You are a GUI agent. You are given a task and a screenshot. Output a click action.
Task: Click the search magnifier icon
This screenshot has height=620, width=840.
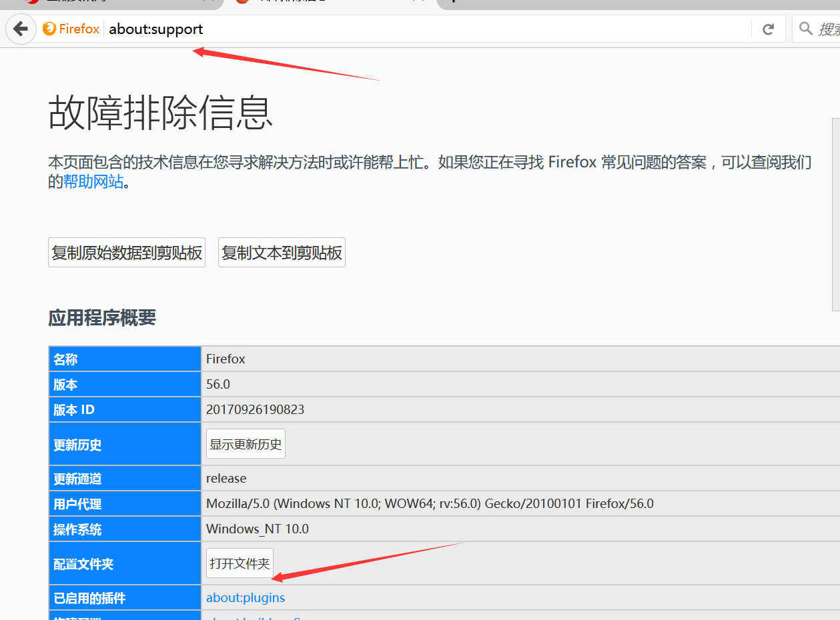point(805,29)
